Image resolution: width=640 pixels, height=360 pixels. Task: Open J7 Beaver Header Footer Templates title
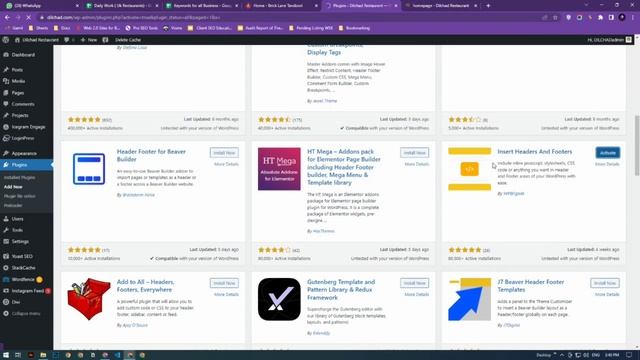[x=531, y=286]
